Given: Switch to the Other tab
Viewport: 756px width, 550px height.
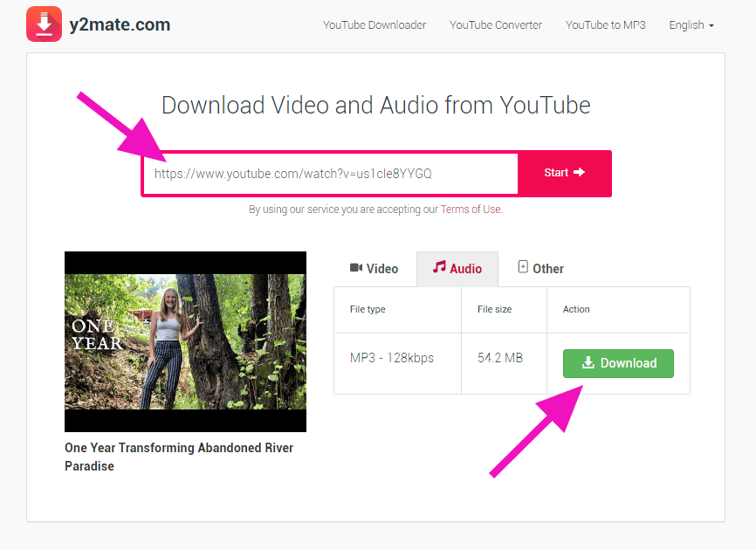Looking at the screenshot, I should pyautogui.click(x=540, y=268).
